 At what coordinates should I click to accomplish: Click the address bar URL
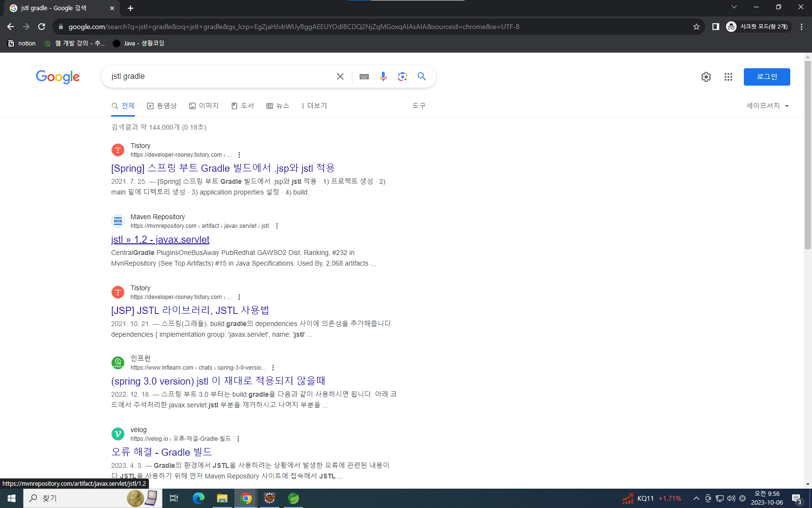point(294,27)
